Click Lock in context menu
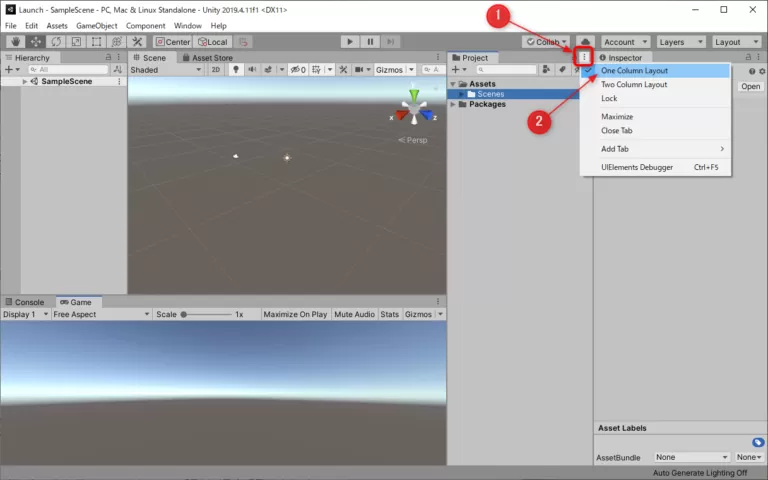768x480 pixels. click(655, 98)
